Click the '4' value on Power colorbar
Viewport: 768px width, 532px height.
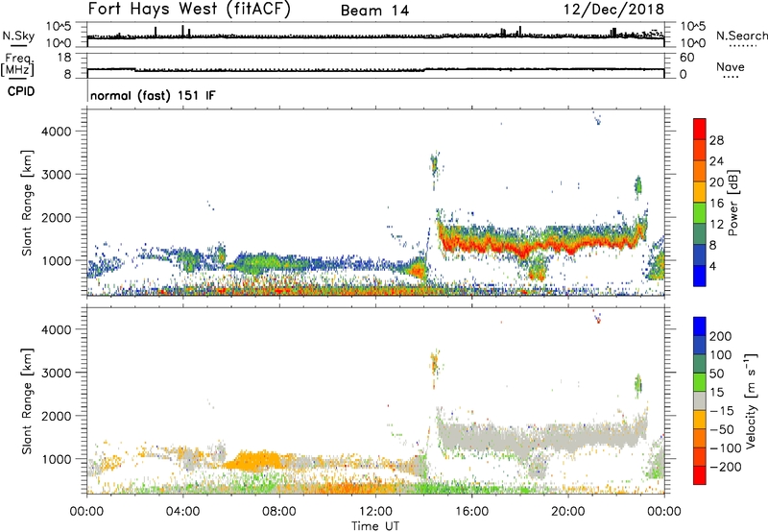click(713, 266)
